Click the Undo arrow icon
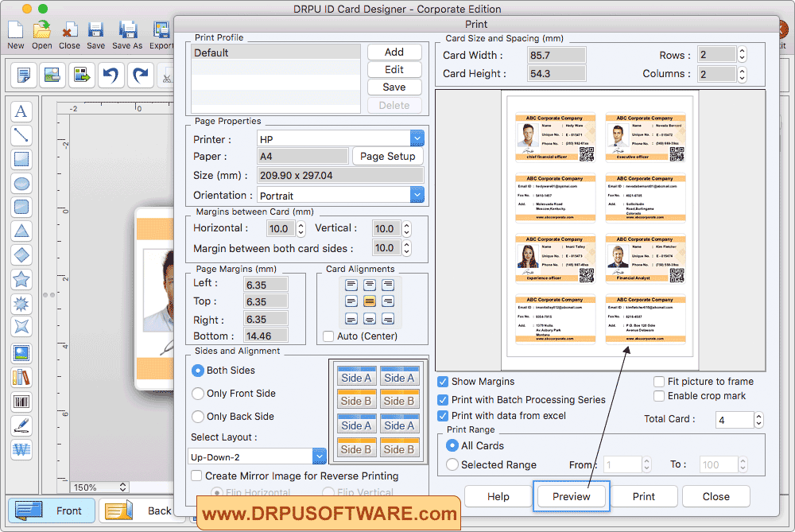Screen dimensions: 795x532 (110, 76)
